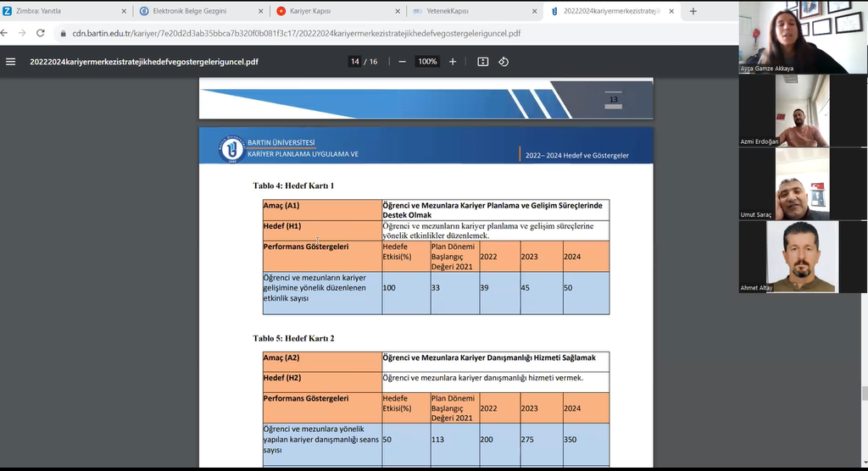This screenshot has width=868, height=471.
Task: Select Azmi Erdoğan's video tile
Action: tap(803, 111)
